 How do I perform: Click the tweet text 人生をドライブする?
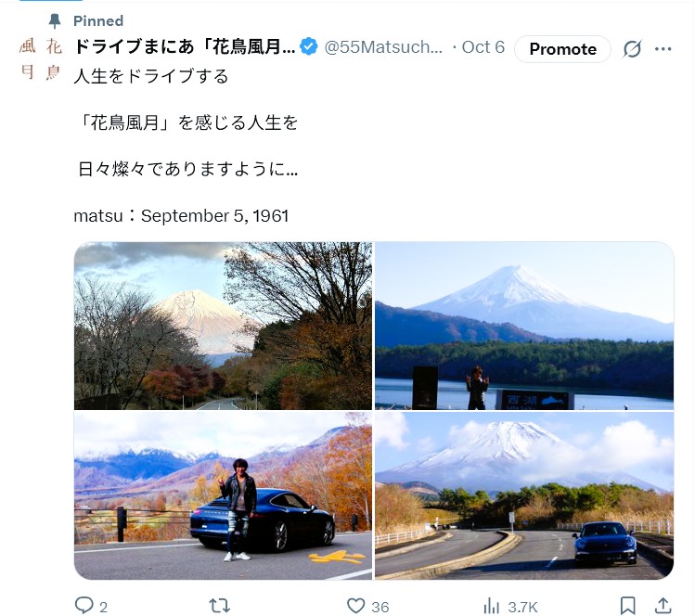pyautogui.click(x=150, y=76)
